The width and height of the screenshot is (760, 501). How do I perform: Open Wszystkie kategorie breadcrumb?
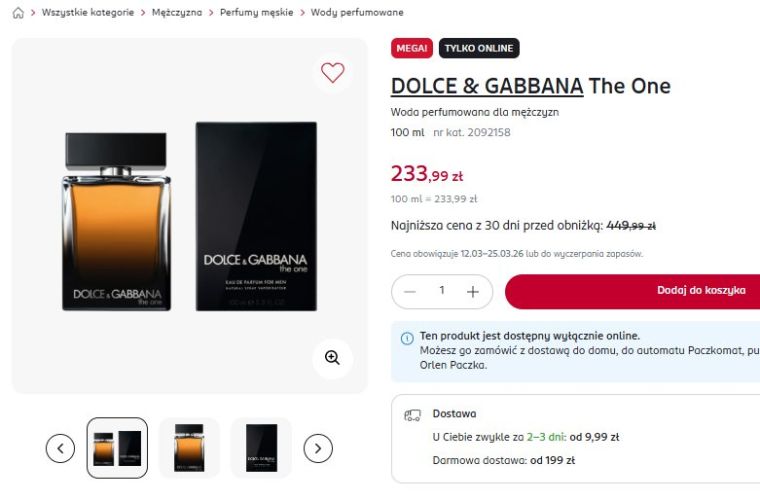[87, 12]
